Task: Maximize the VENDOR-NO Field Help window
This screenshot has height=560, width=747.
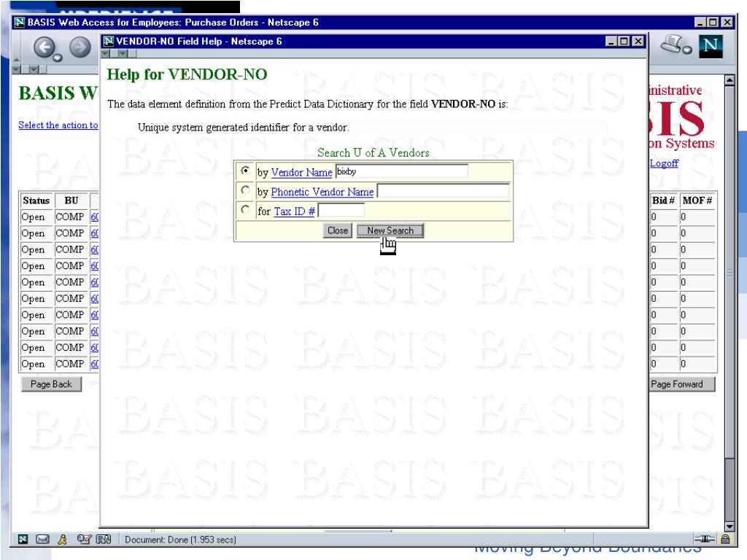Action: [x=624, y=42]
